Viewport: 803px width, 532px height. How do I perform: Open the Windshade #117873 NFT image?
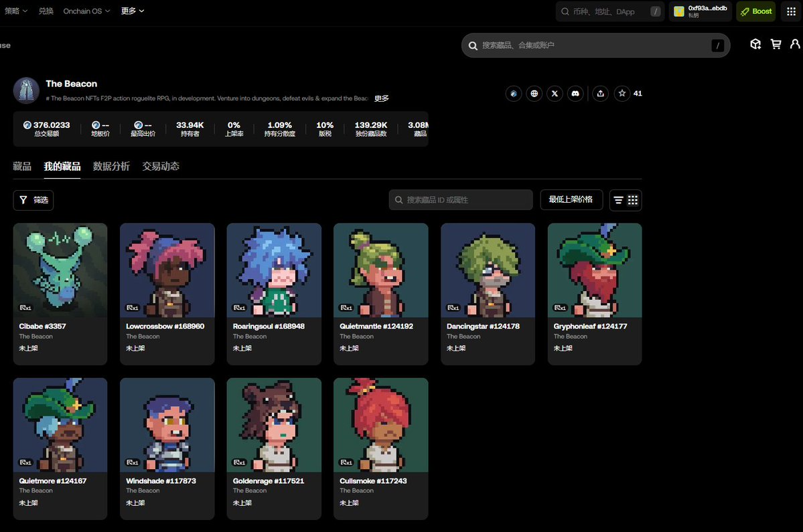167,425
